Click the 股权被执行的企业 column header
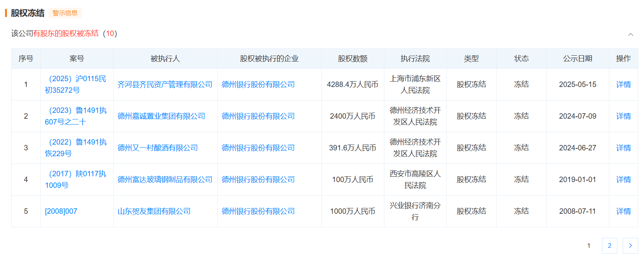The width and height of the screenshot is (644, 259). coord(269,58)
